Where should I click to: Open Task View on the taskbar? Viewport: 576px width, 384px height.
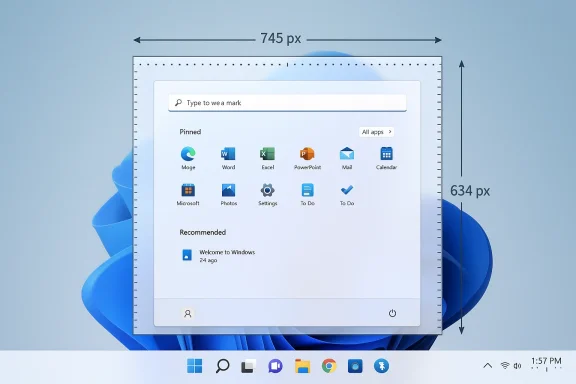248,366
